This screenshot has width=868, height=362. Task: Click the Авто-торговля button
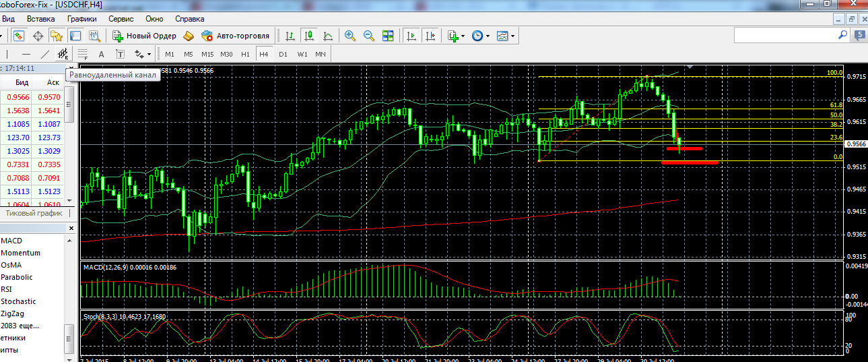point(236,36)
